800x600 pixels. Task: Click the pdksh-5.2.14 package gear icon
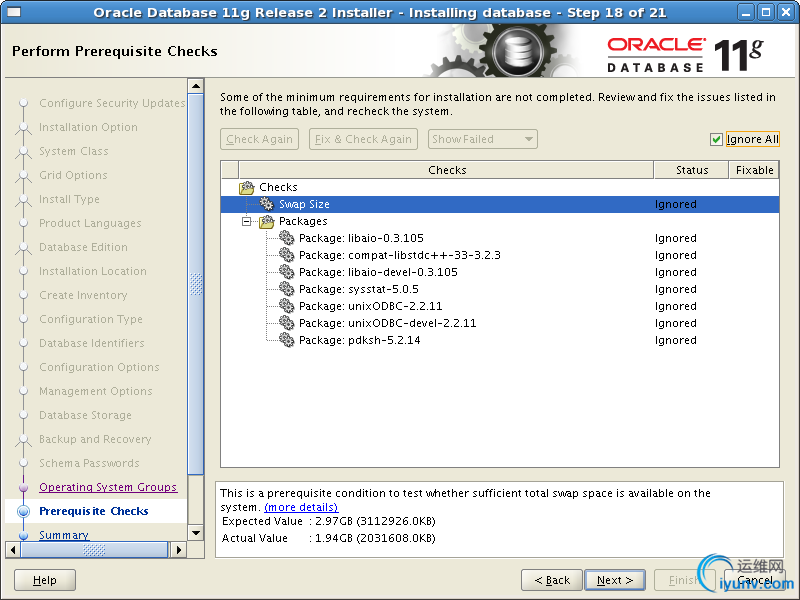tap(287, 340)
